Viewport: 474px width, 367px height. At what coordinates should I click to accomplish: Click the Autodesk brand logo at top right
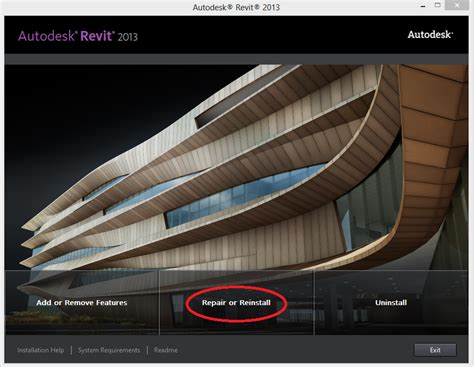pos(430,35)
